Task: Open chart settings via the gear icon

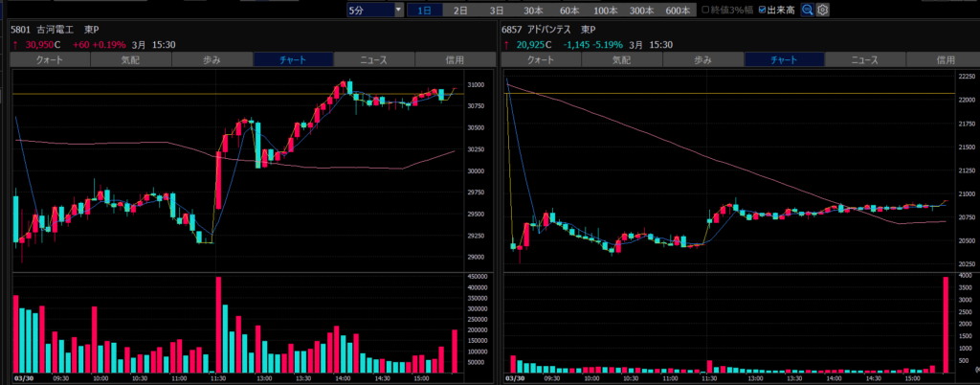Action: (822, 10)
